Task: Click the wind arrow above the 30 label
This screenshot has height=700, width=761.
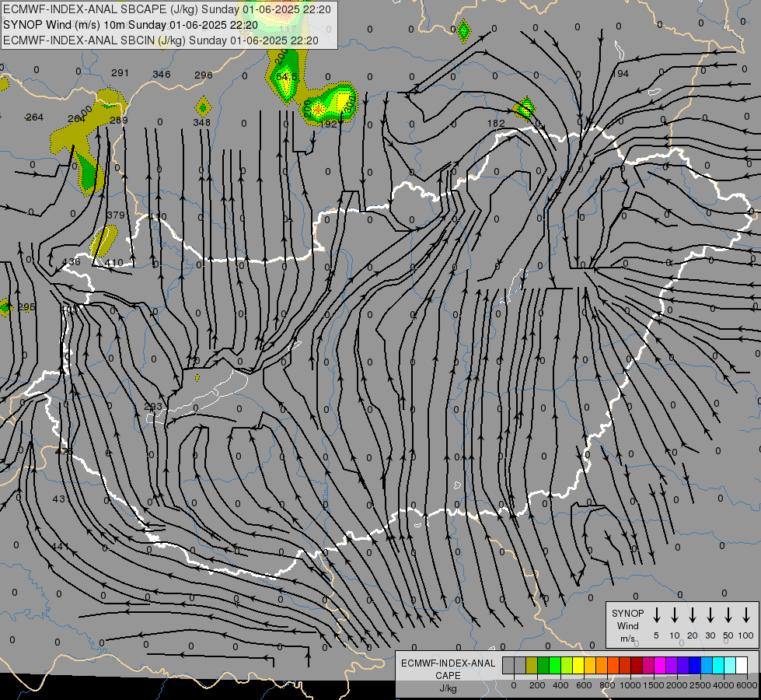Action: tap(710, 614)
